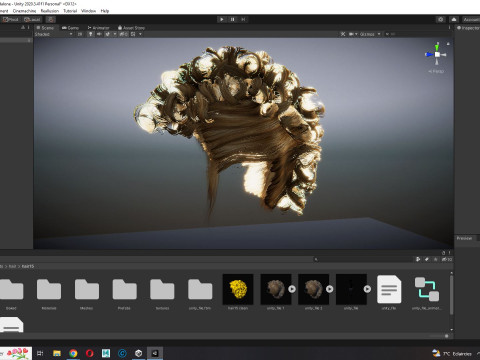Toggle hidden objects visibility count icon
This screenshot has height=360, width=480.
pyautogui.click(x=123, y=34)
